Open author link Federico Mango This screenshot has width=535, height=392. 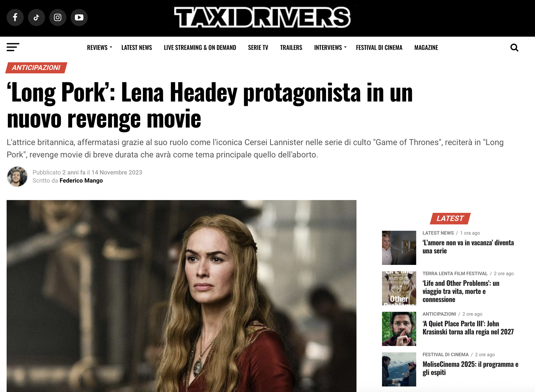click(x=81, y=181)
